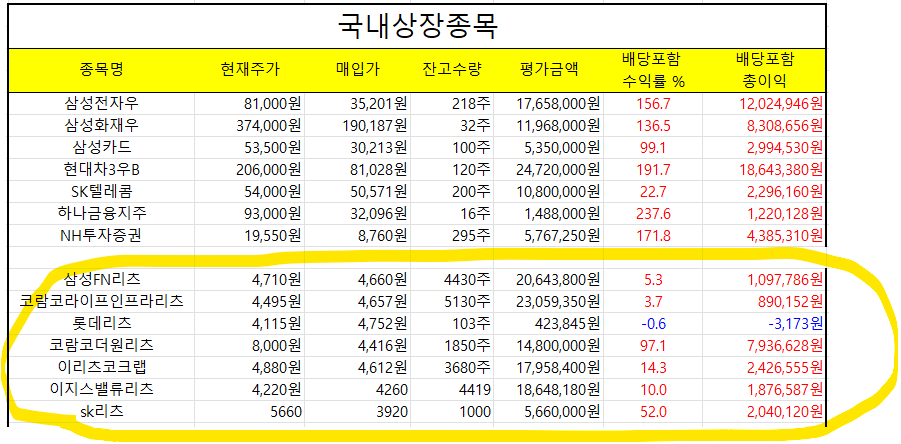
Task: Select the 종목명 column header
Action: click(103, 69)
